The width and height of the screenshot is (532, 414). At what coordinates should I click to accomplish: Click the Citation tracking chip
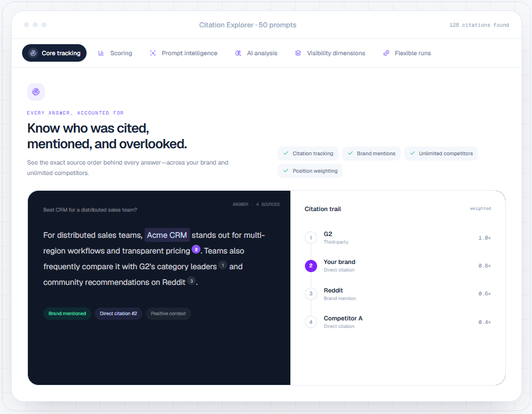pyautogui.click(x=308, y=154)
